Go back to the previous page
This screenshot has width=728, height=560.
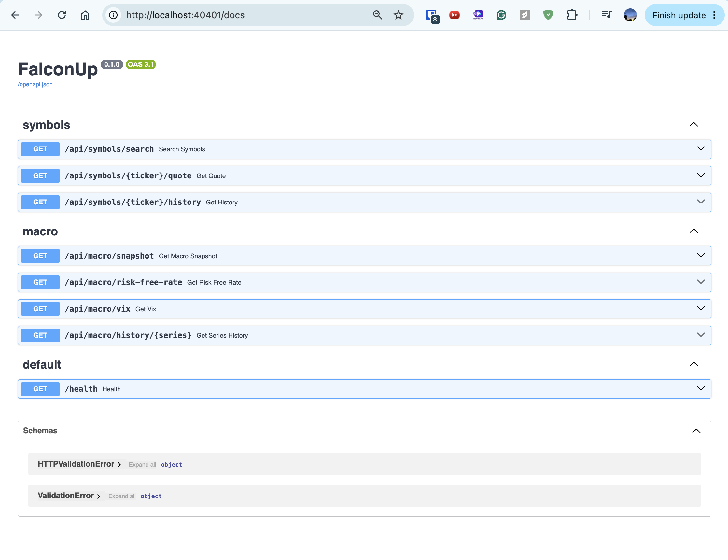[x=15, y=15]
